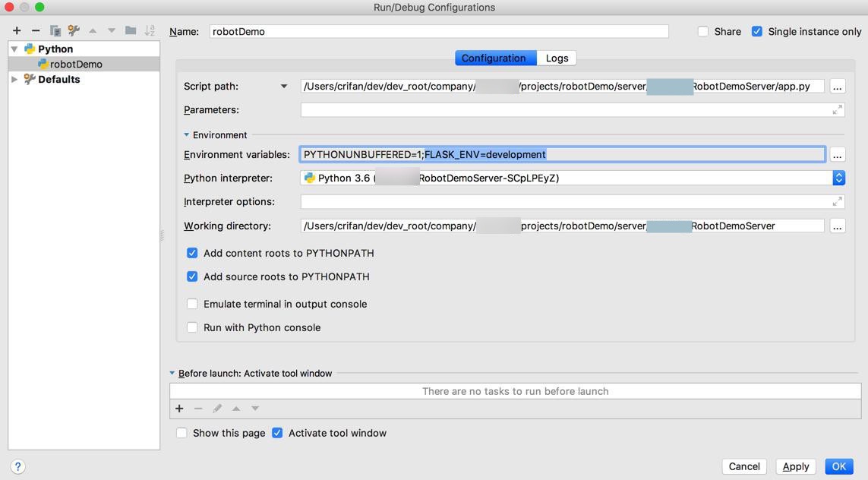This screenshot has height=480, width=868.
Task: Enable Emulate terminal in output console
Action: [192, 304]
